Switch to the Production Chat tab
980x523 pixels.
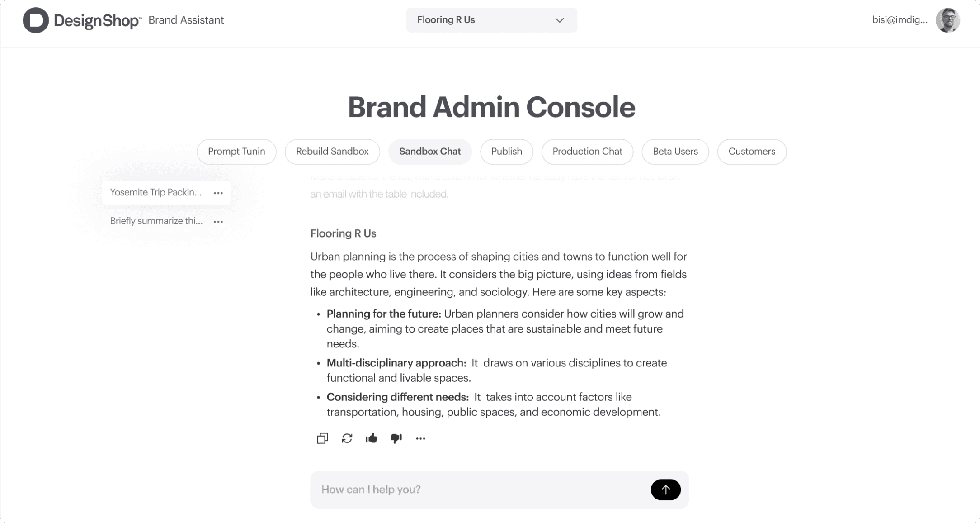point(587,152)
